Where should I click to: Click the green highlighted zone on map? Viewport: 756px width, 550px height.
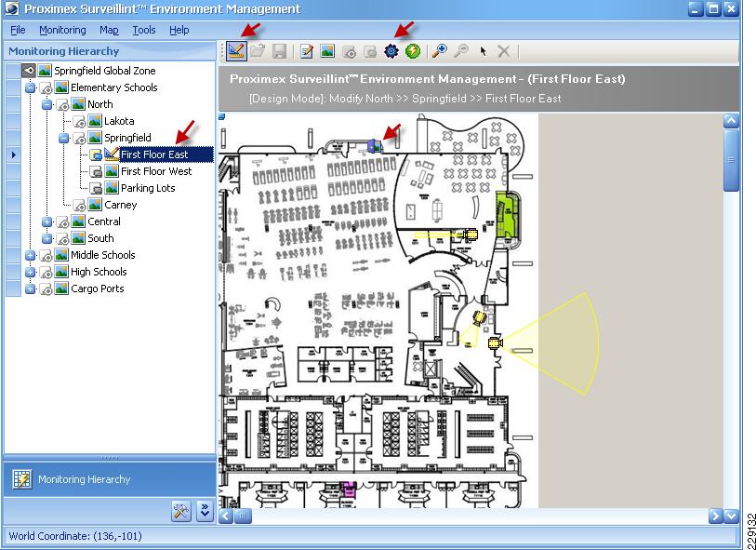pyautogui.click(x=508, y=215)
